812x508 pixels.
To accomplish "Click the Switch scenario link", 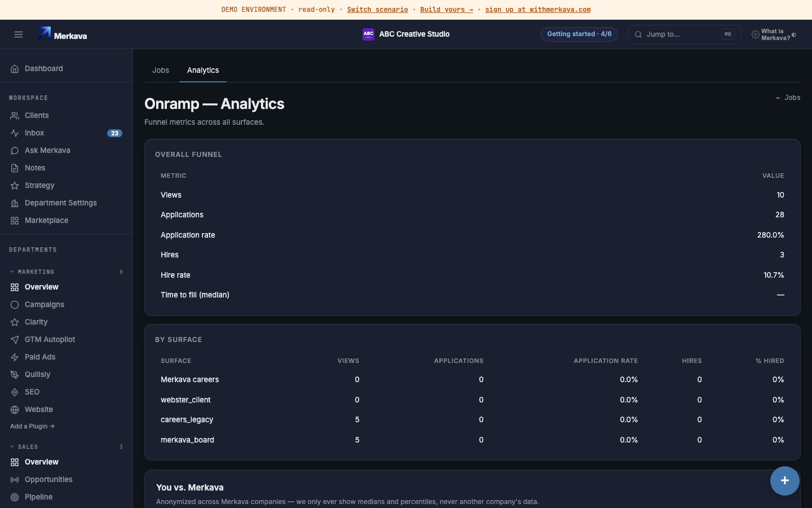I will coord(377,10).
